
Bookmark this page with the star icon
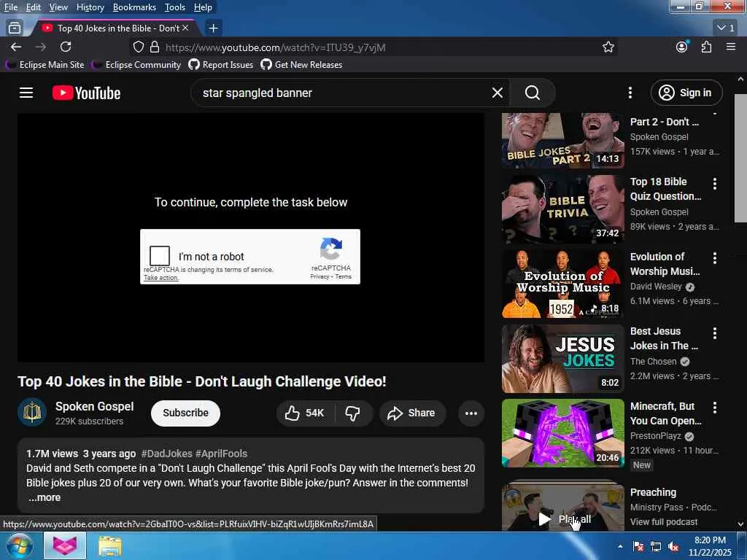click(x=608, y=47)
